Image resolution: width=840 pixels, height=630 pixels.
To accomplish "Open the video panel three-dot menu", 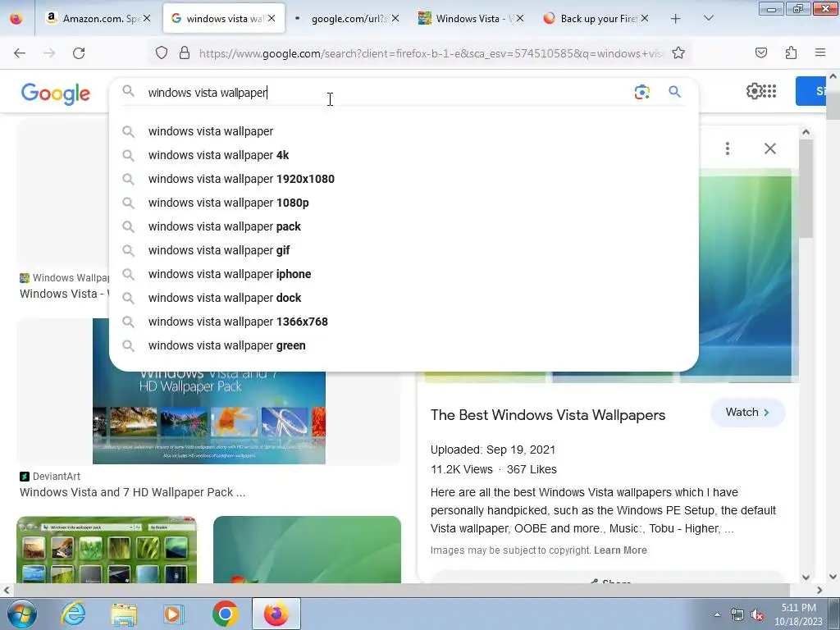I will (x=727, y=148).
